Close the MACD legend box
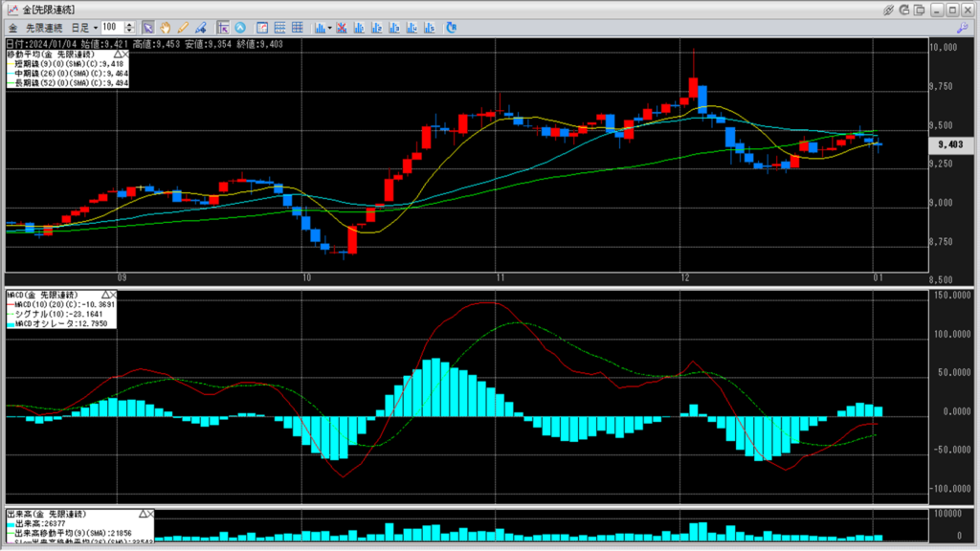This screenshot has height=551, width=980. tap(112, 295)
